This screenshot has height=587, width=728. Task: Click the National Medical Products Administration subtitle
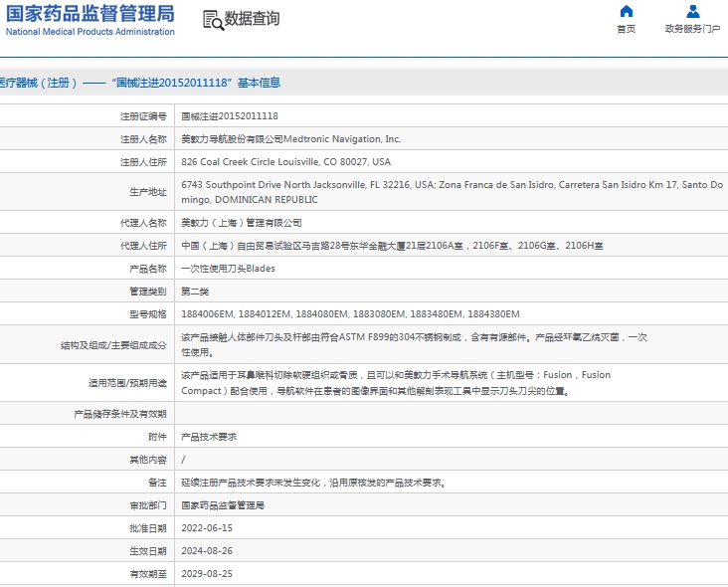click(x=91, y=32)
